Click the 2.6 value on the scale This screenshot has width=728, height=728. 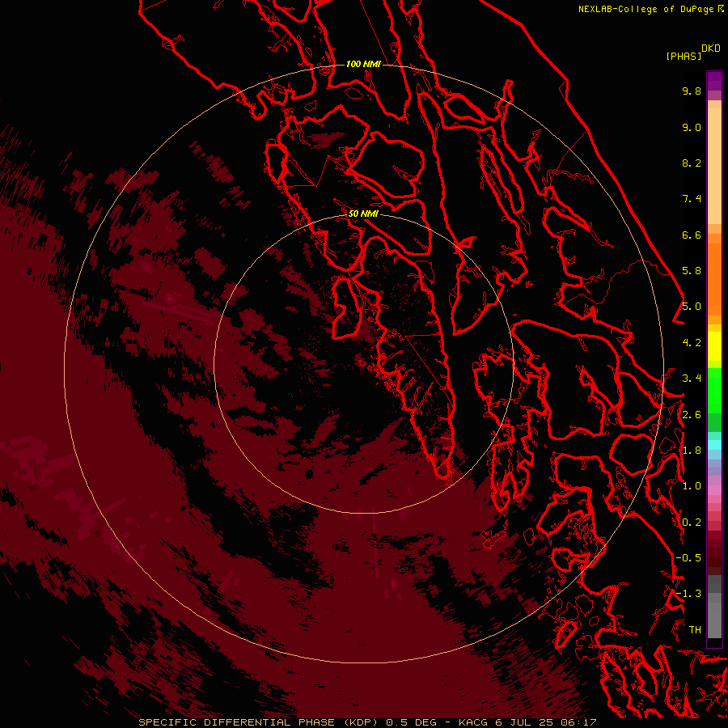point(692,415)
